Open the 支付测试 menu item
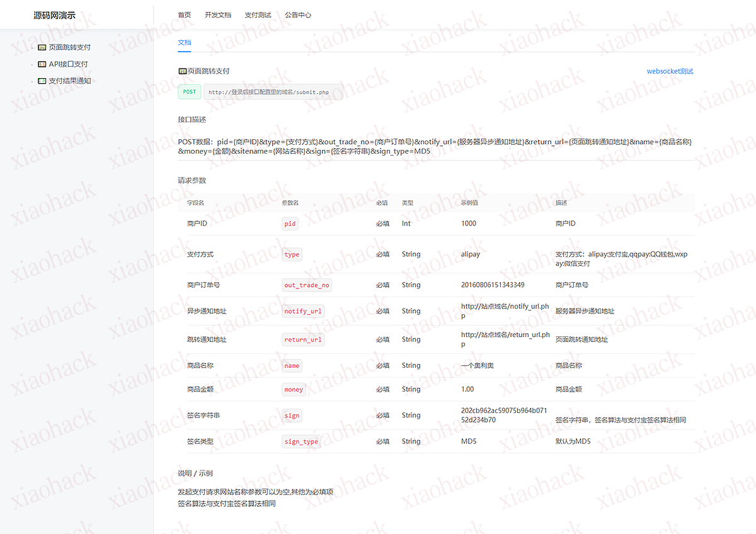The image size is (756, 534). (258, 14)
